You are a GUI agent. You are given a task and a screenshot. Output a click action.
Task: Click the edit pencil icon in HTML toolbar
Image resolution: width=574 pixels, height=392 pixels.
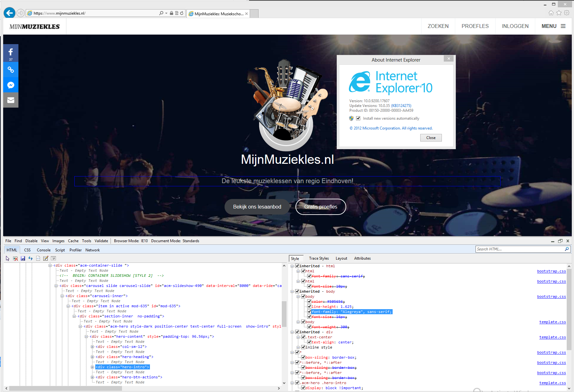[46, 258]
